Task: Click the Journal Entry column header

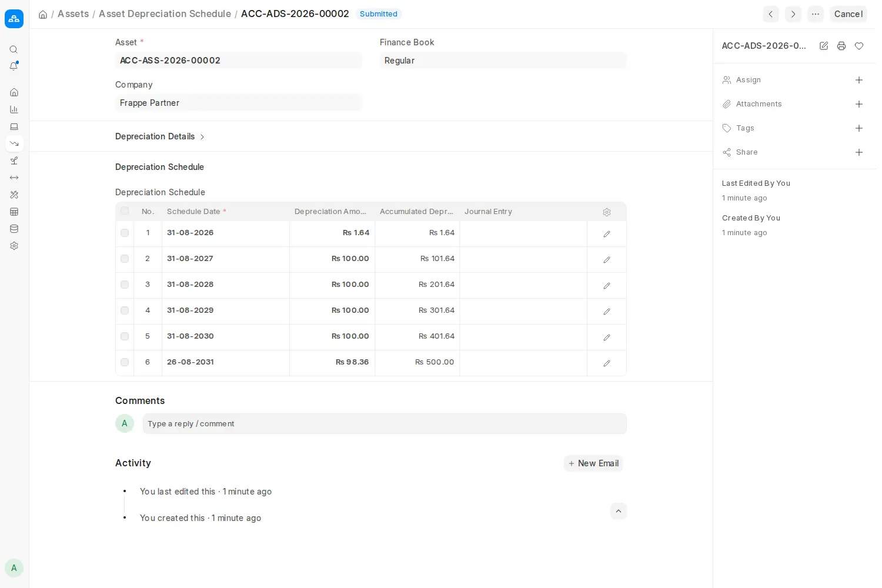Action: pyautogui.click(x=523, y=212)
